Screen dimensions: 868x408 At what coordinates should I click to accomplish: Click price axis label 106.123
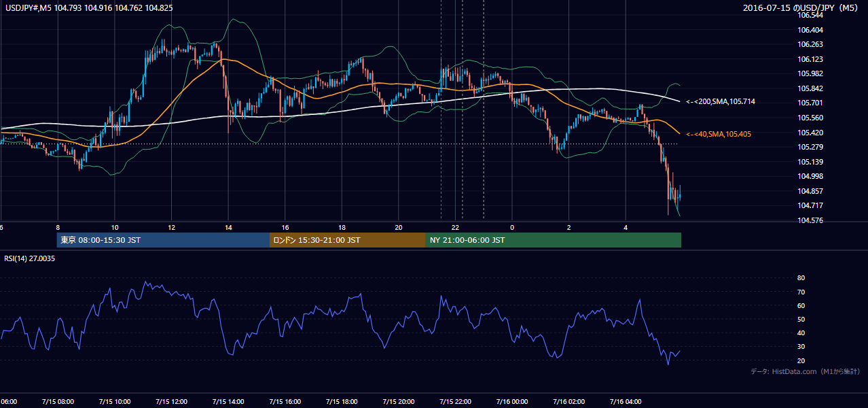(810, 59)
